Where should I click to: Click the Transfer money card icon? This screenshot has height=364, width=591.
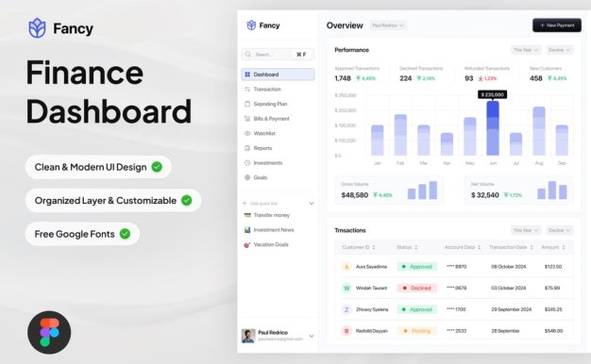pyautogui.click(x=247, y=215)
